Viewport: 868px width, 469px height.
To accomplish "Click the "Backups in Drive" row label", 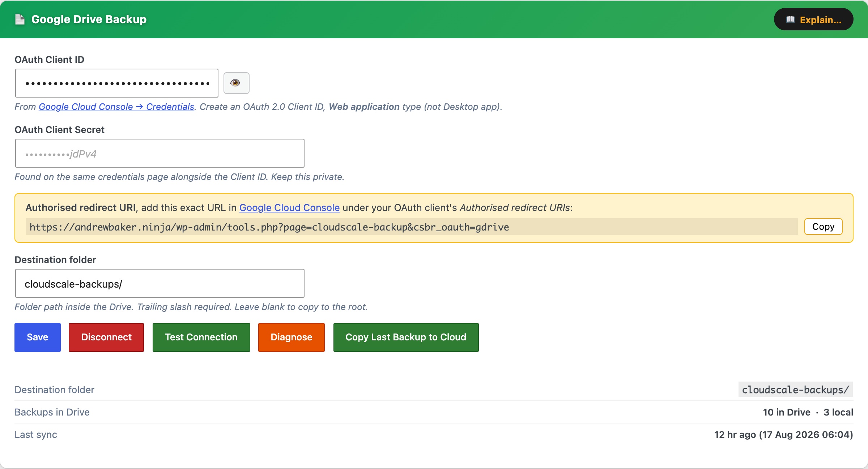I will [x=52, y=412].
